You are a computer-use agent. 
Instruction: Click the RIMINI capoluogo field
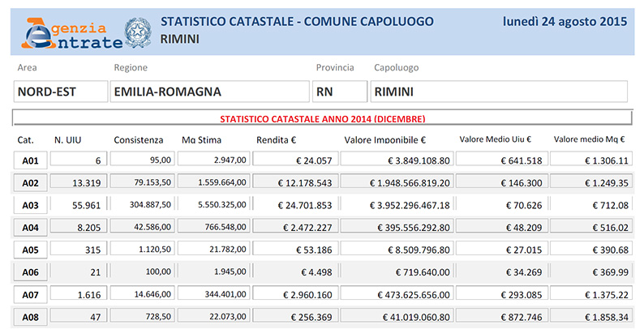coord(499,92)
